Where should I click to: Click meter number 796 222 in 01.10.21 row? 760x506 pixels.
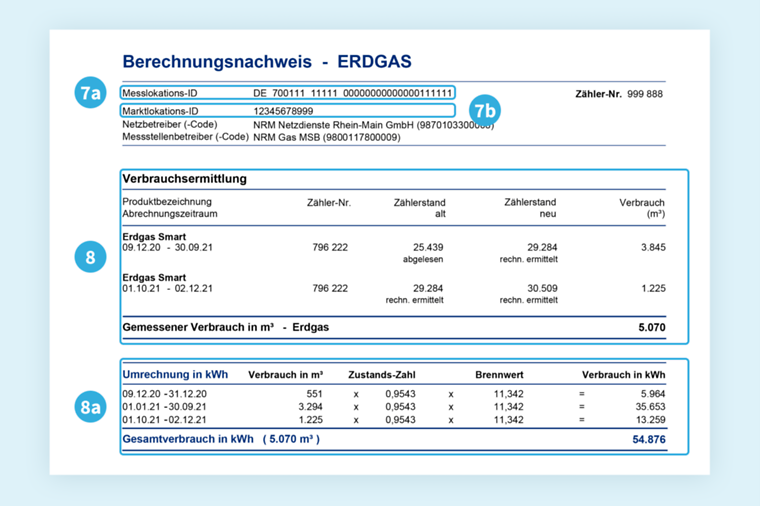pyautogui.click(x=330, y=288)
